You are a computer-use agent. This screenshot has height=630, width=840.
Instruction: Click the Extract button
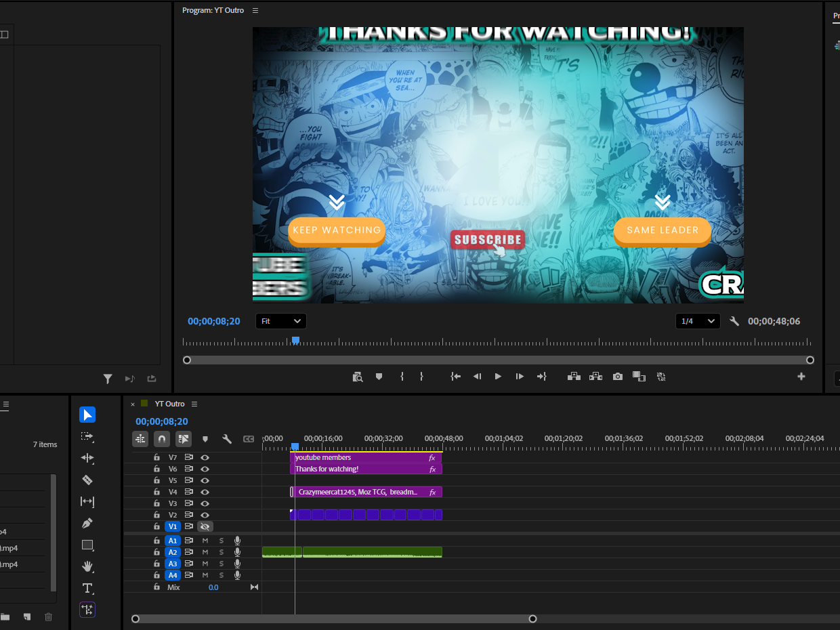(595, 377)
